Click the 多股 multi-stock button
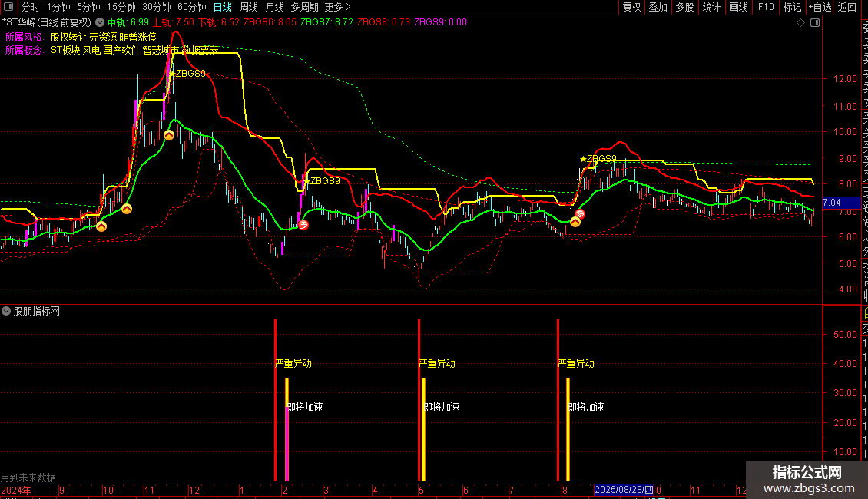The width and height of the screenshot is (868, 499). coord(684,7)
